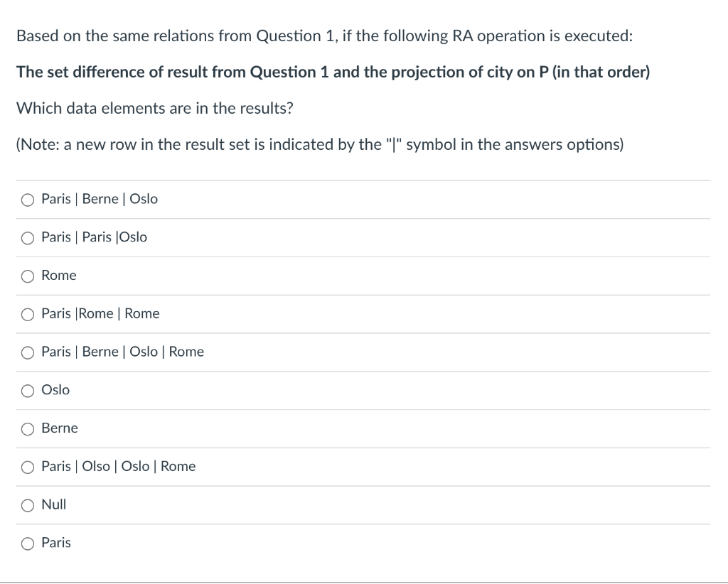The image size is (728, 584).
Task: Select the radio button for "Paris | Paris |Oslo"
Action: click(x=27, y=238)
